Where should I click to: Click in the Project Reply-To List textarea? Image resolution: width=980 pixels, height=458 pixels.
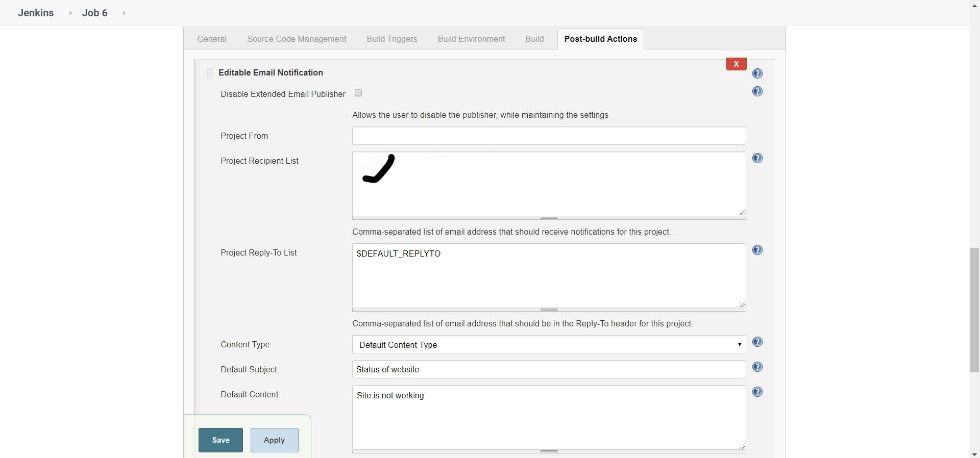[549, 276]
